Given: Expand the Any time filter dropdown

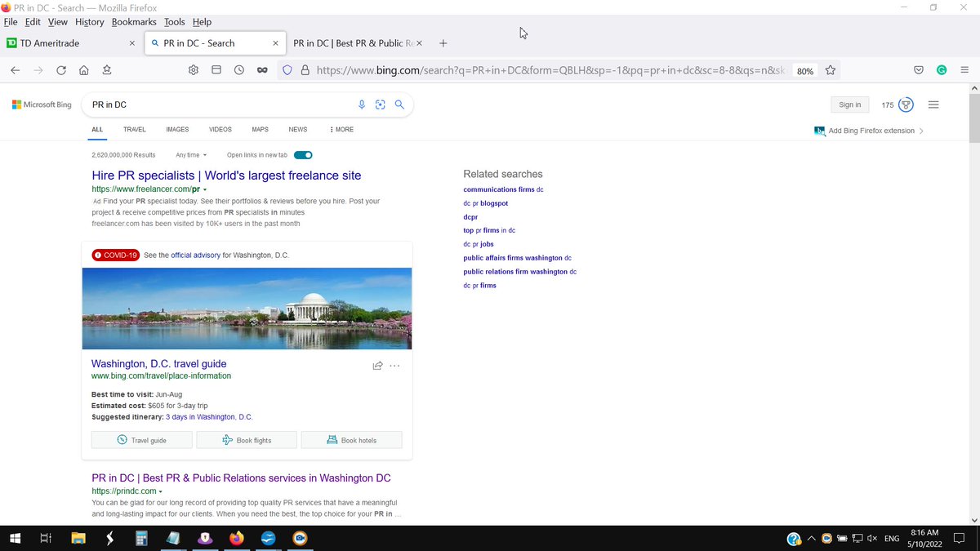Looking at the screenshot, I should pos(191,155).
